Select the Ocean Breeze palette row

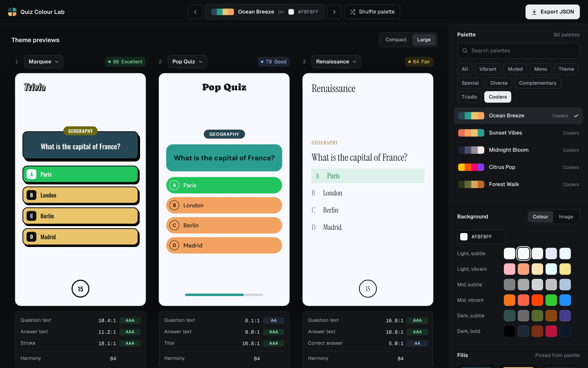pyautogui.click(x=518, y=116)
